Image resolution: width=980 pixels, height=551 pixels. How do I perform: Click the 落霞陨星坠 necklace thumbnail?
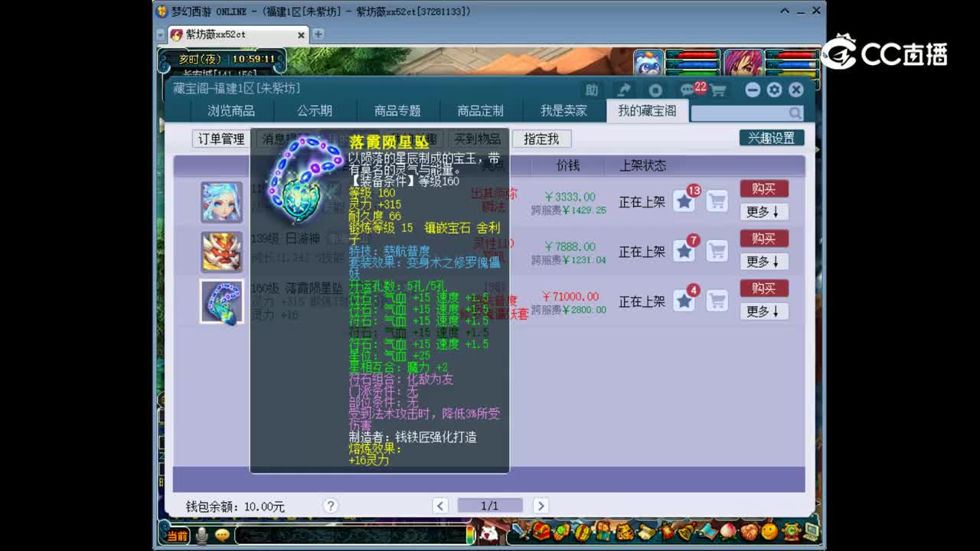(222, 302)
